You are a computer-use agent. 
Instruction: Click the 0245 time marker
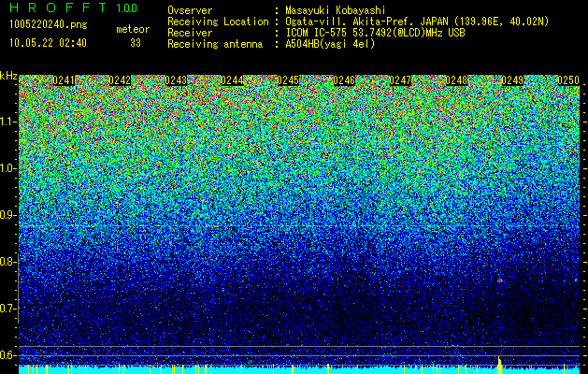(288, 80)
